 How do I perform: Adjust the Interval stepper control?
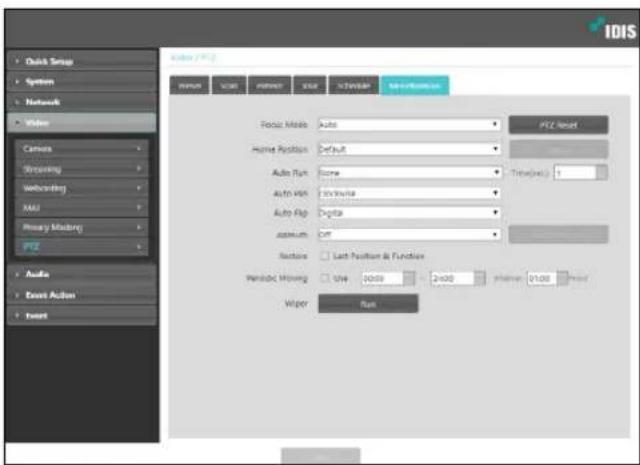(x=562, y=278)
